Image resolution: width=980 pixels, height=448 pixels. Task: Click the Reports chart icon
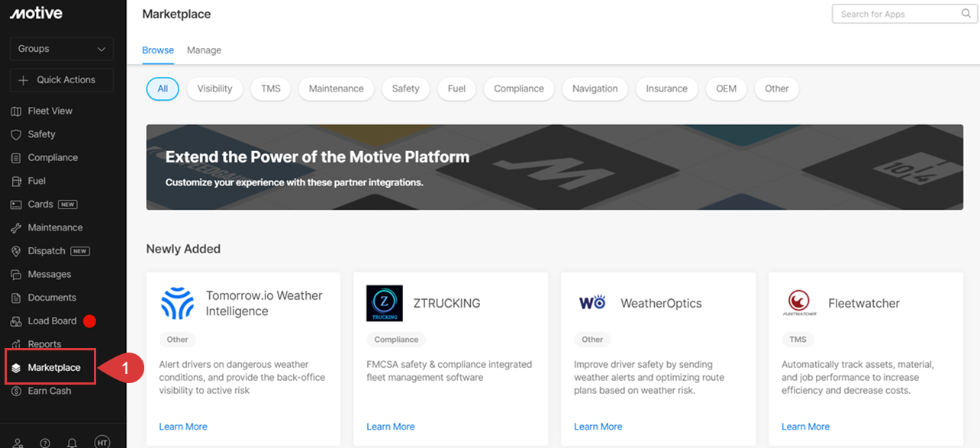(x=16, y=345)
